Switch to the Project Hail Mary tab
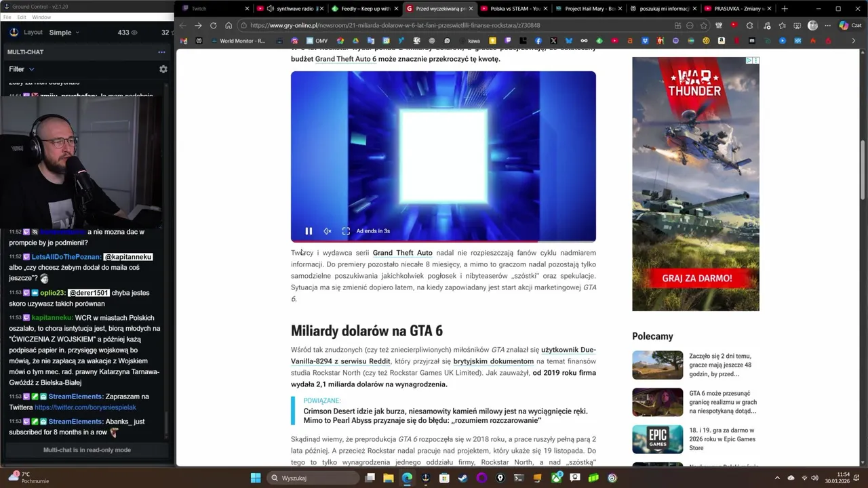The width and height of the screenshot is (868, 488). tap(589, 9)
